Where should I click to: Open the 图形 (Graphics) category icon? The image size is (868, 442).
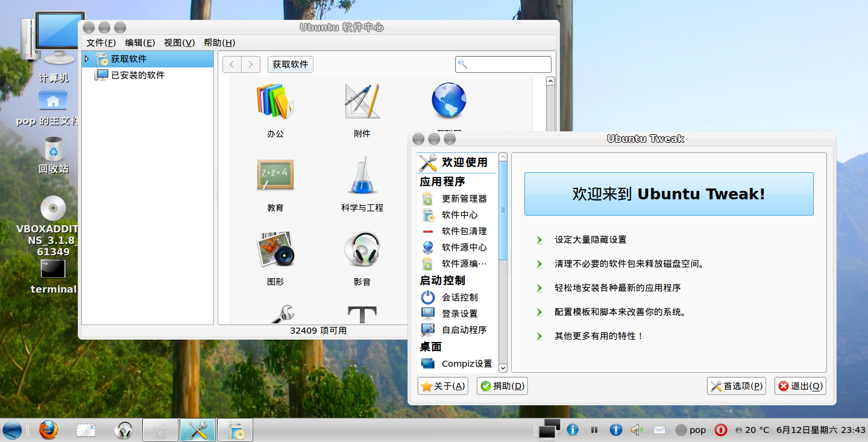point(275,249)
